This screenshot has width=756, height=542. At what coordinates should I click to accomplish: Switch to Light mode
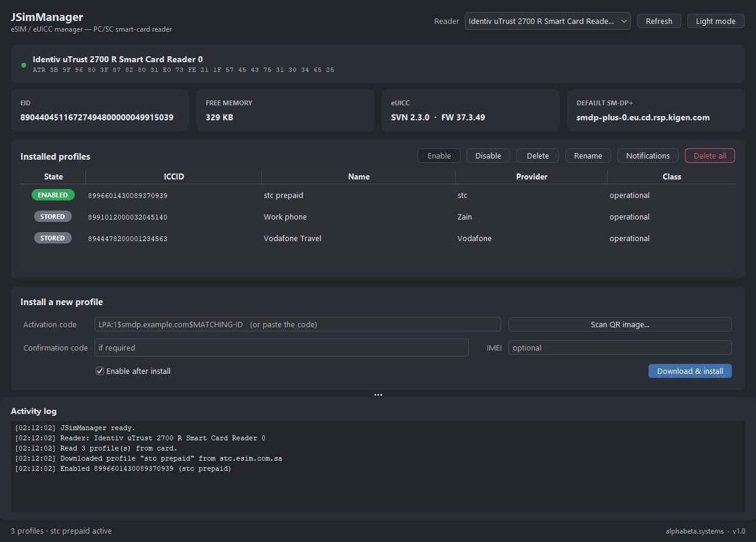[715, 21]
